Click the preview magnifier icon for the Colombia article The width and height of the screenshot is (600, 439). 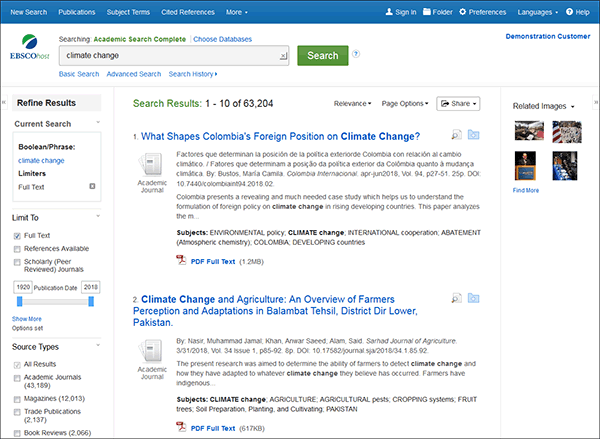456,135
